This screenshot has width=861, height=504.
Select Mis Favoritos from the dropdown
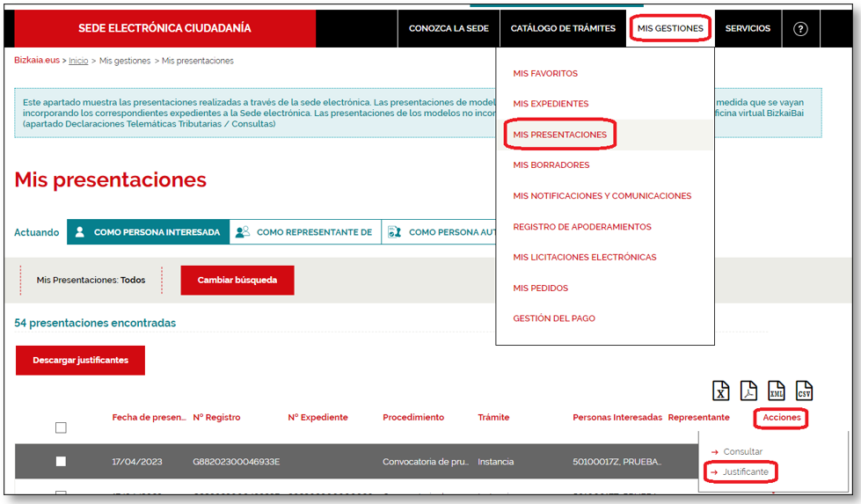click(545, 73)
